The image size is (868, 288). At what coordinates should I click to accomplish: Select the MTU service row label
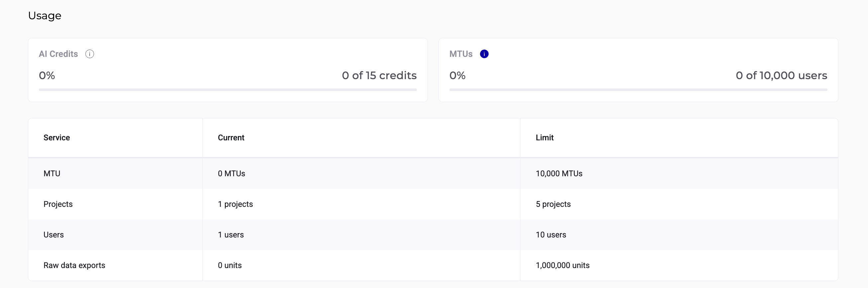[x=52, y=173]
